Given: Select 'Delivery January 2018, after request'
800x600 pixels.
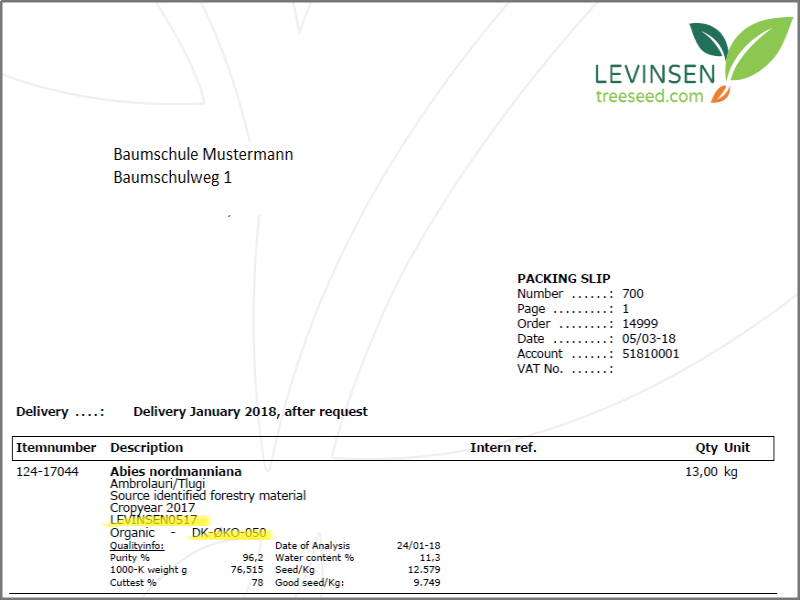Looking at the screenshot, I should coord(251,412).
